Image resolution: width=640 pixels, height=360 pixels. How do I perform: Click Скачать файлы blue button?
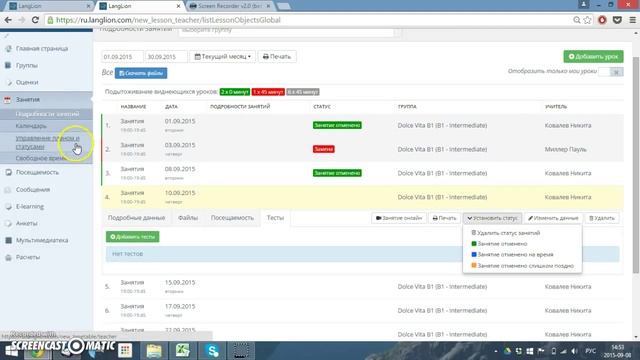point(141,73)
